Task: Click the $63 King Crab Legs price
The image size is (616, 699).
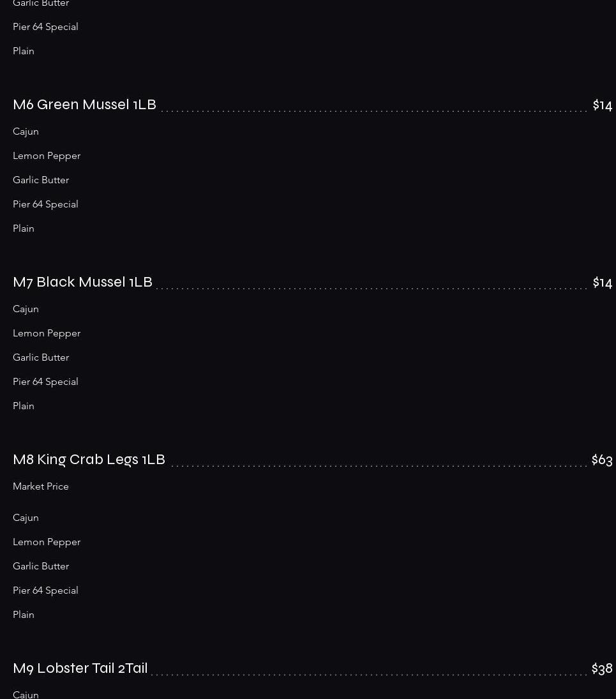Action: 601,460
